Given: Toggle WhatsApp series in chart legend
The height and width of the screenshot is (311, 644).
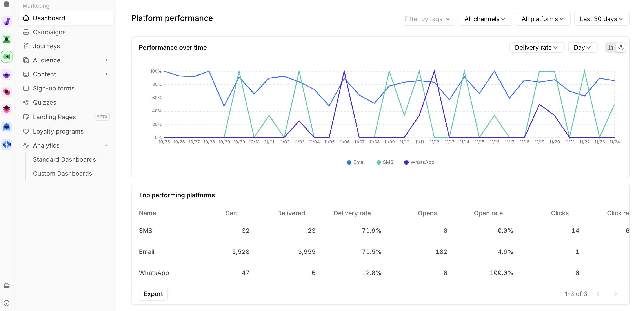Looking at the screenshot, I should (419, 162).
